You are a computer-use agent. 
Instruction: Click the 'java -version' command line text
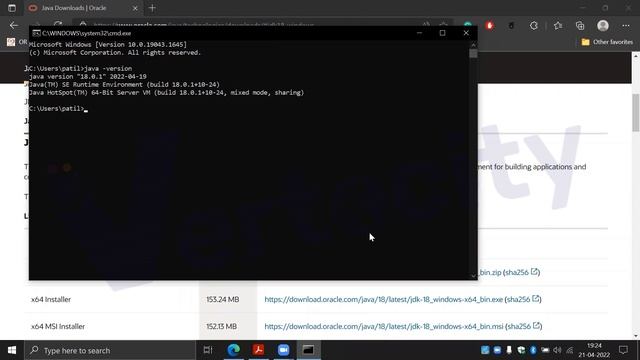(x=108, y=69)
